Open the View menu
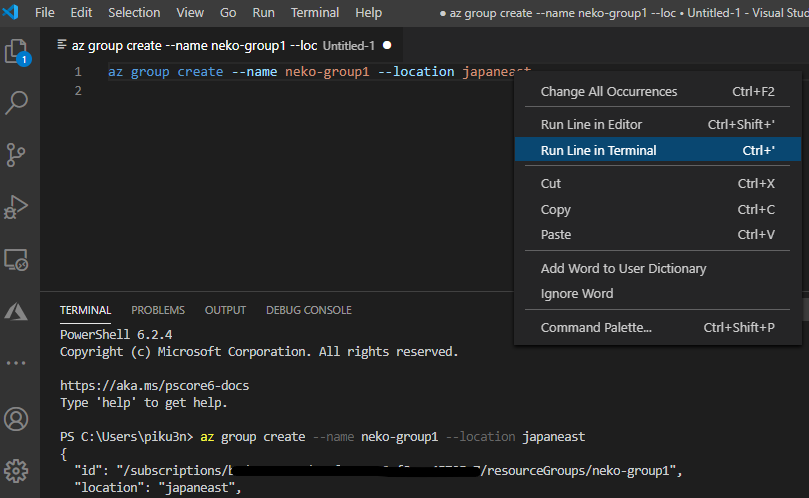This screenshot has height=498, width=809. [x=190, y=12]
